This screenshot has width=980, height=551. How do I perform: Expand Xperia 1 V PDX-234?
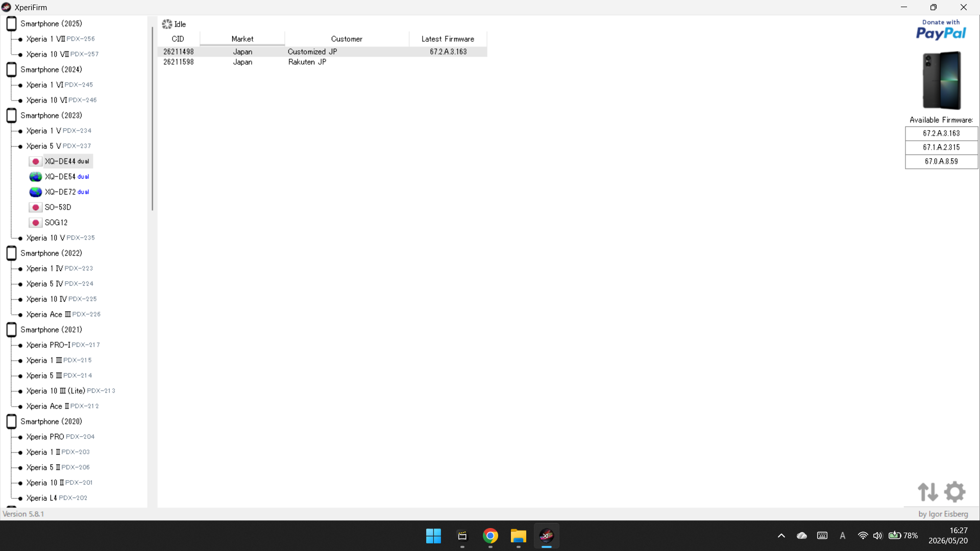[x=59, y=131]
